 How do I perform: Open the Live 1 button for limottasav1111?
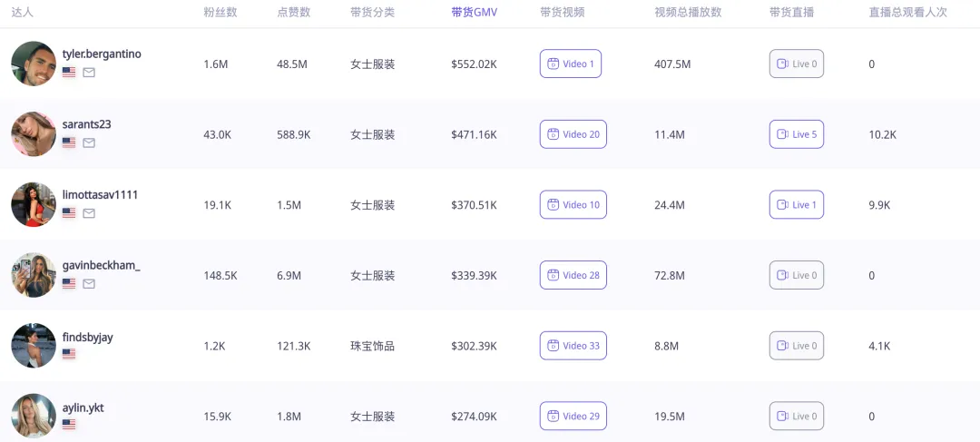[x=797, y=205]
